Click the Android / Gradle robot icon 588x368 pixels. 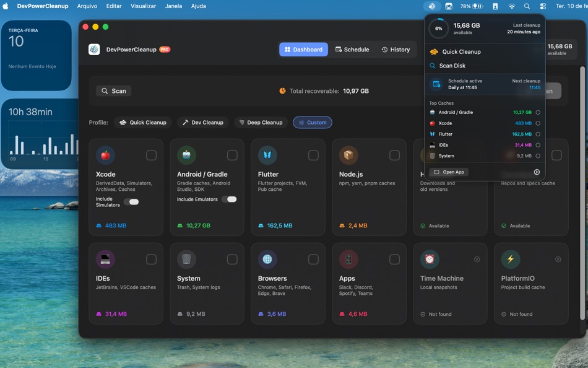186,155
